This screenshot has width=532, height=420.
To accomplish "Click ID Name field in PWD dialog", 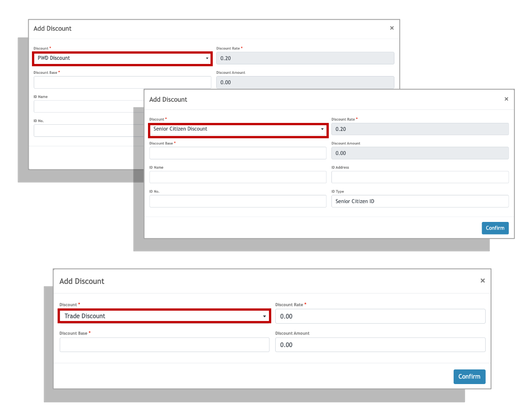I will pyautogui.click(x=89, y=107).
